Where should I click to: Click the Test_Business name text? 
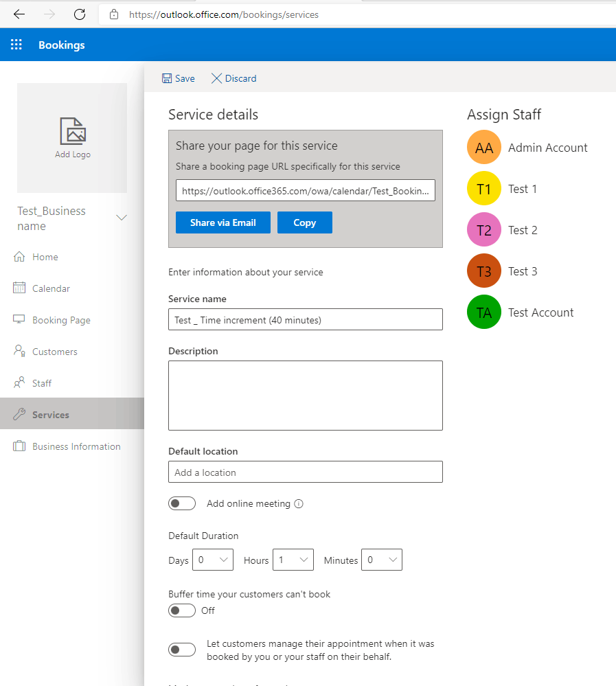click(x=52, y=218)
